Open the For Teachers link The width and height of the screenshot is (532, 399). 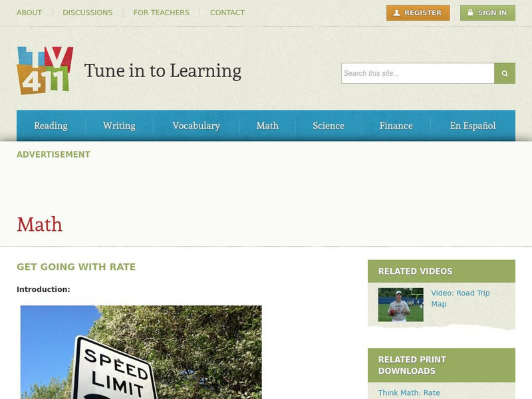click(x=161, y=13)
